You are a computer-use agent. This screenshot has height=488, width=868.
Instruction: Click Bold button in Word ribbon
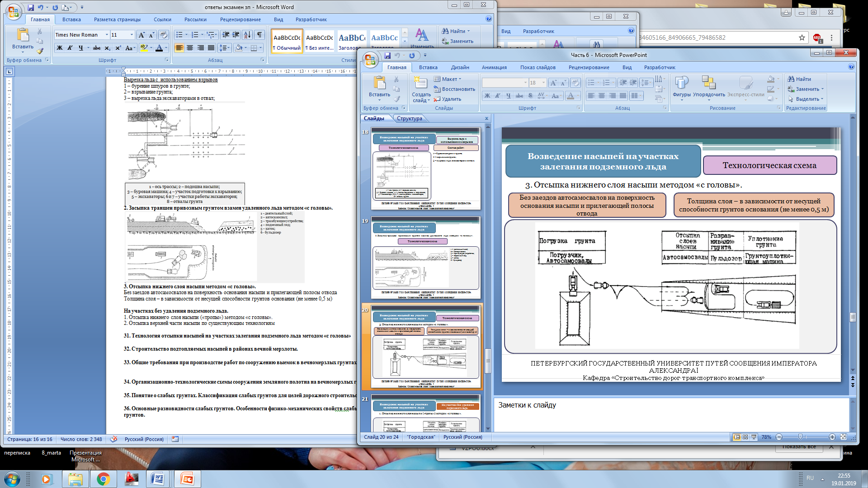(59, 48)
